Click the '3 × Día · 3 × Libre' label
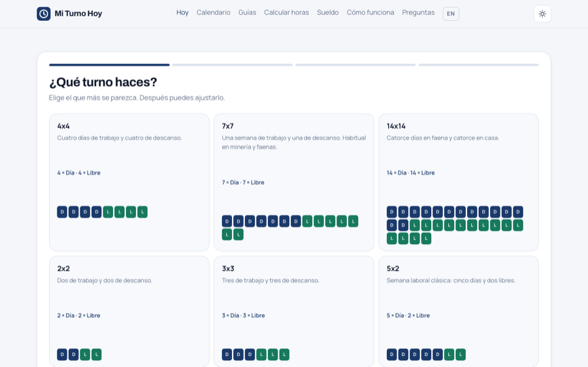The image size is (588, 367). pos(244,315)
